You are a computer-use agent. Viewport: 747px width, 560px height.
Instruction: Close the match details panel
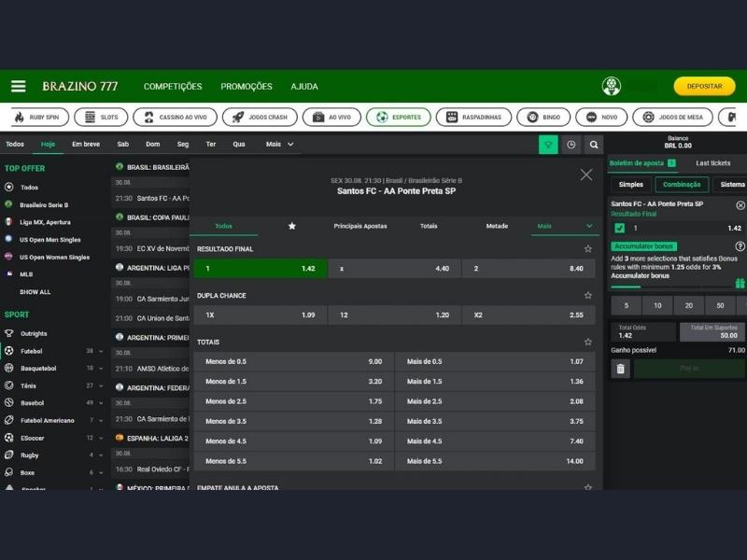click(x=585, y=175)
